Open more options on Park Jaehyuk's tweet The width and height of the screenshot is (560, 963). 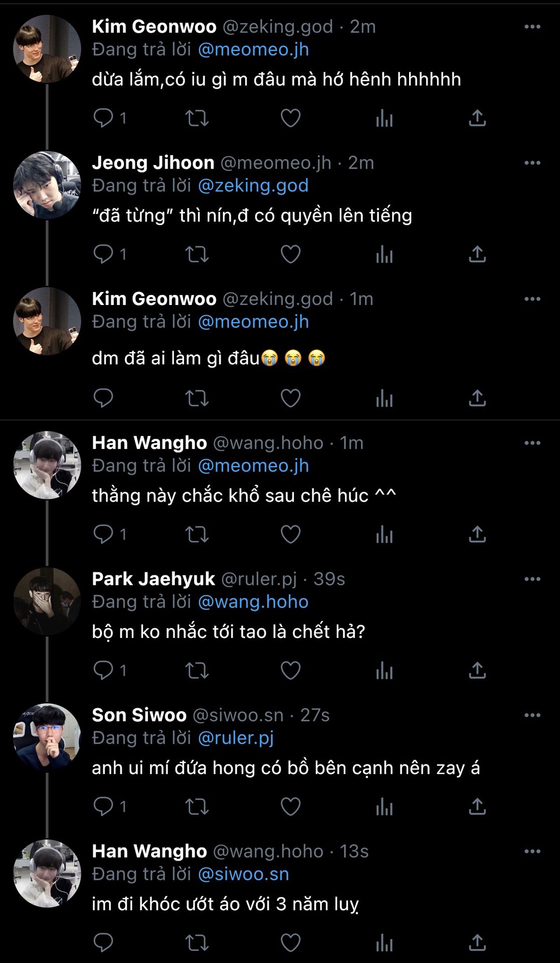(532, 579)
